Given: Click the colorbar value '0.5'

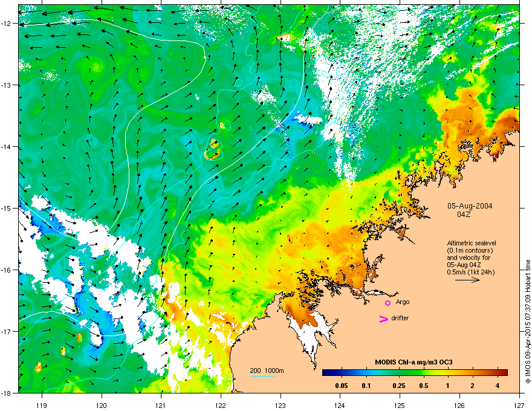Looking at the screenshot, I should (x=424, y=386).
